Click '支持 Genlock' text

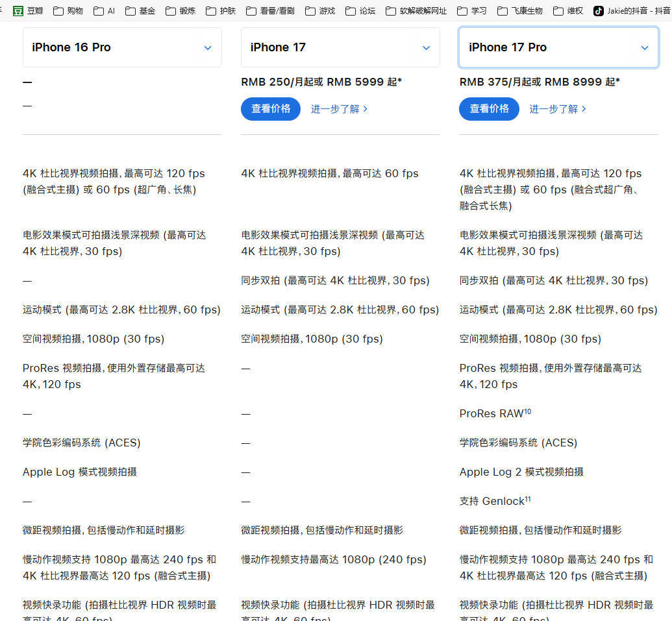pos(492,501)
